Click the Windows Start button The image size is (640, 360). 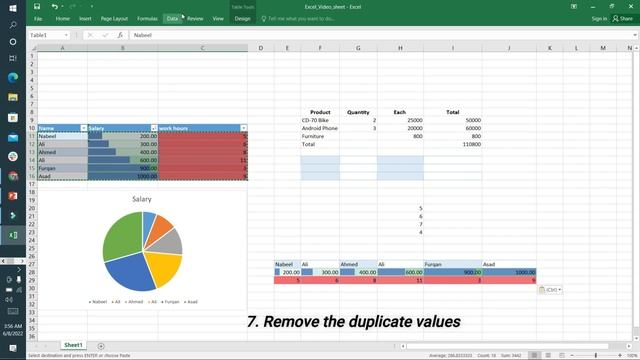coord(13,8)
